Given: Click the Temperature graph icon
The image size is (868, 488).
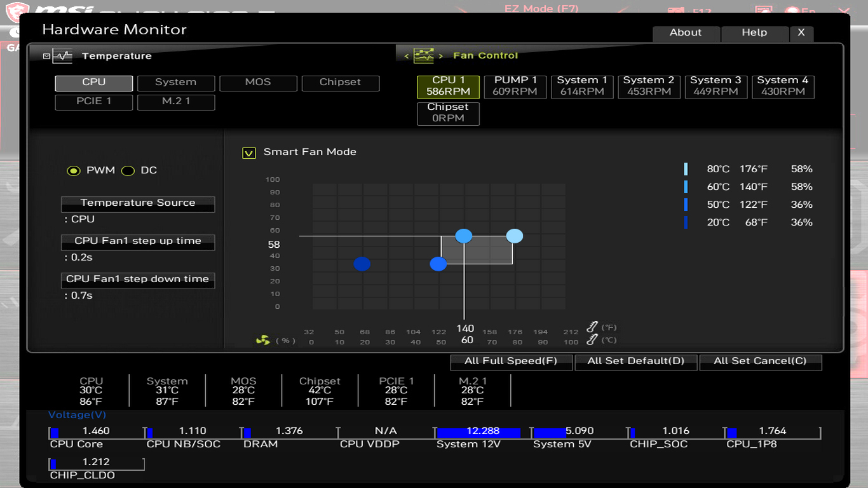Looking at the screenshot, I should click(62, 56).
